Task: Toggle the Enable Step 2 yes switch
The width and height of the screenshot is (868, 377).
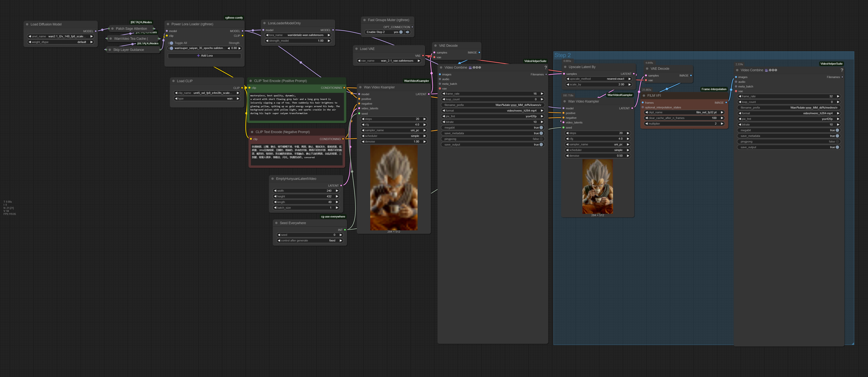Action: (x=401, y=32)
